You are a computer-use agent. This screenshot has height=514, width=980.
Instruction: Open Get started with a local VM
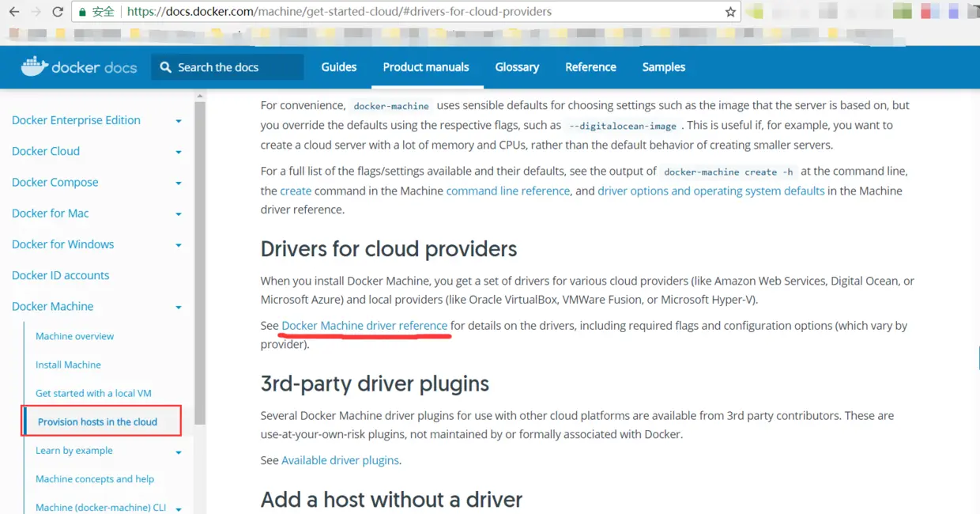point(93,393)
